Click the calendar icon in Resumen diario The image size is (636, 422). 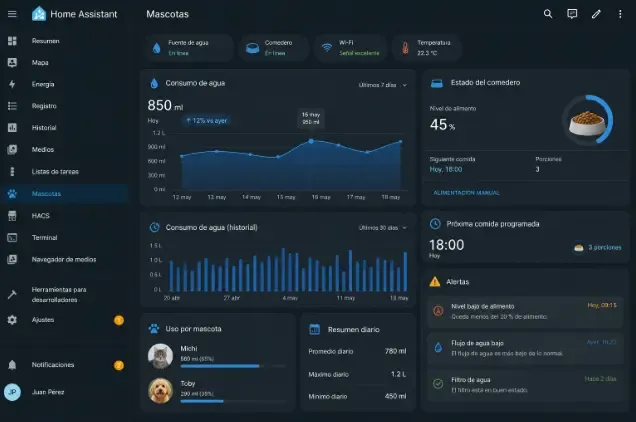pos(315,329)
